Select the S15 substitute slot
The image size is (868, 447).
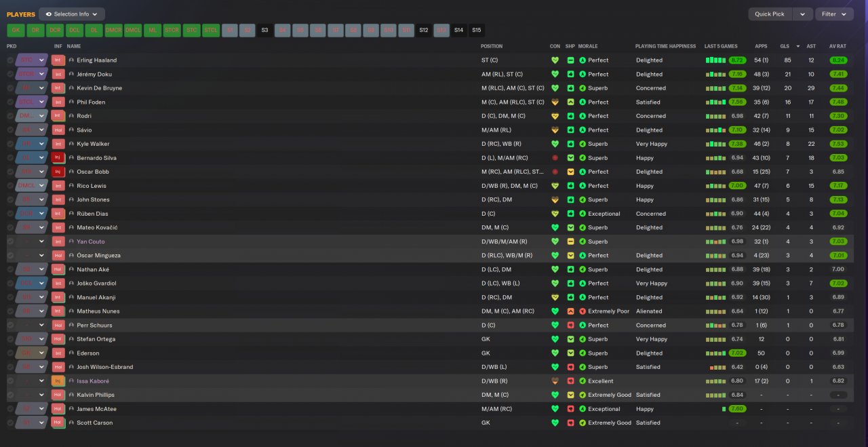coord(477,30)
